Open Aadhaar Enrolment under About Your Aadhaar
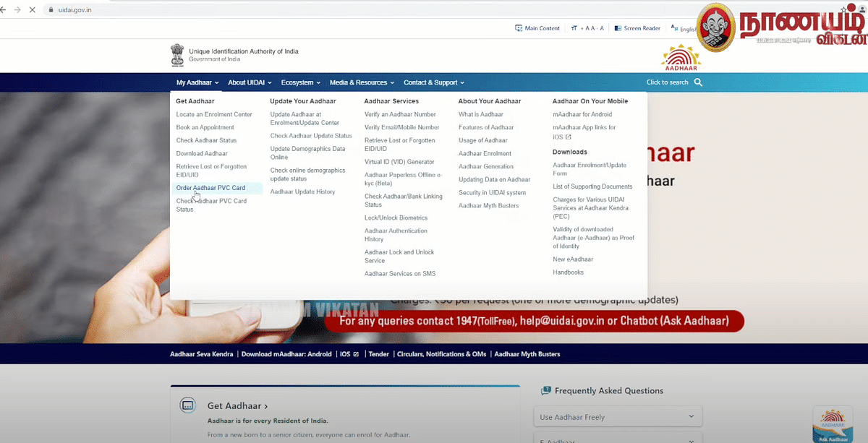868x443 pixels. tap(485, 153)
